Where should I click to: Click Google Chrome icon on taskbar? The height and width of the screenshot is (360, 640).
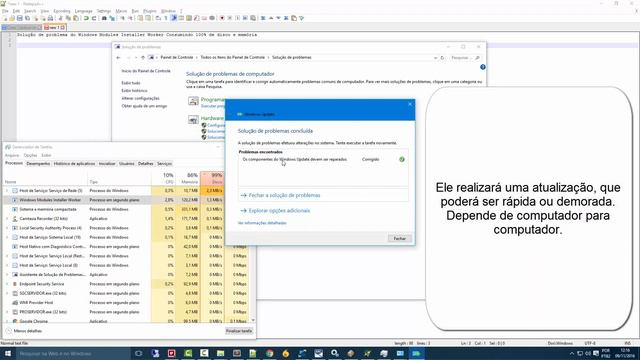click(x=269, y=353)
